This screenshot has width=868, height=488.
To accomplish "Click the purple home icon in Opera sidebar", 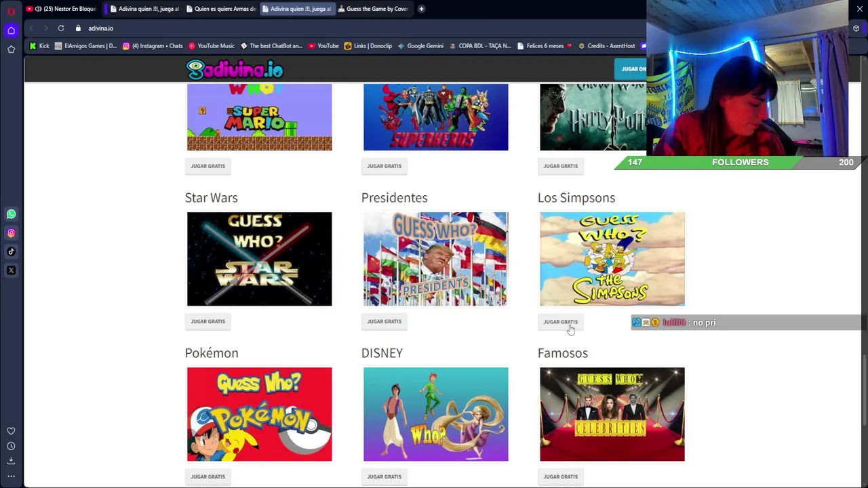I will coord(11,30).
